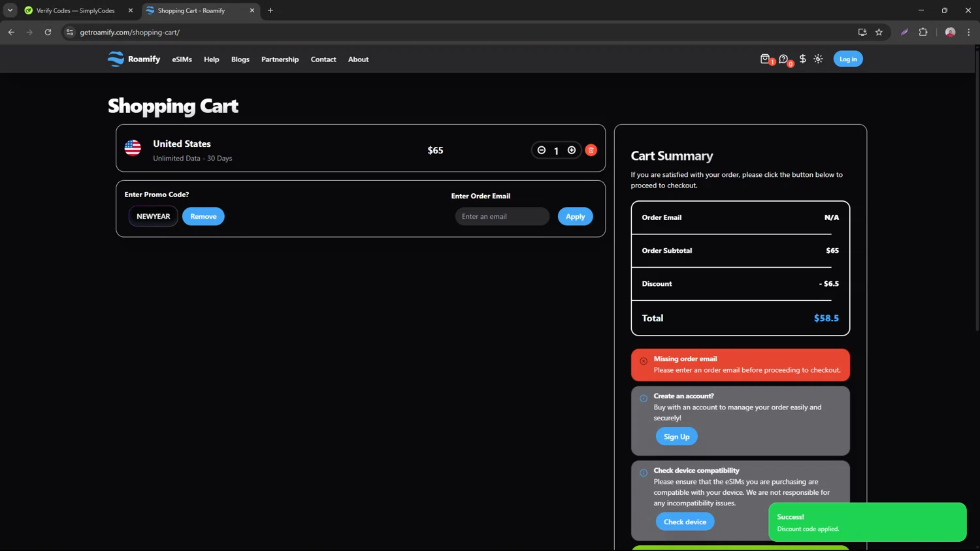
Task: Click the Roamify logo
Action: 134,59
